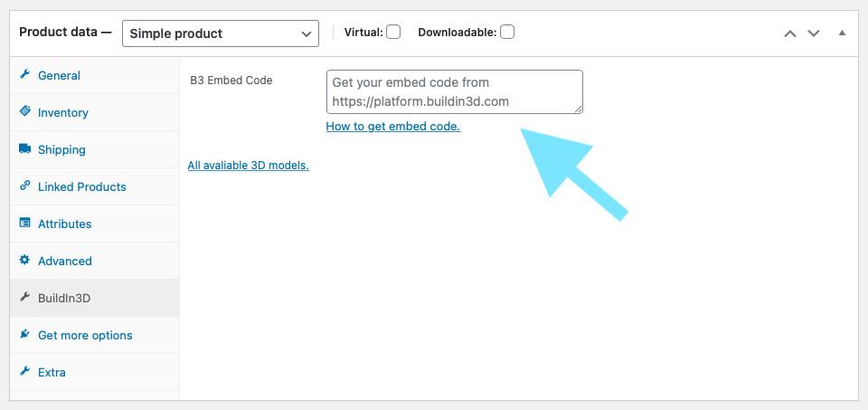Open the Advanced tab
The height and width of the screenshot is (410, 868).
point(95,261)
